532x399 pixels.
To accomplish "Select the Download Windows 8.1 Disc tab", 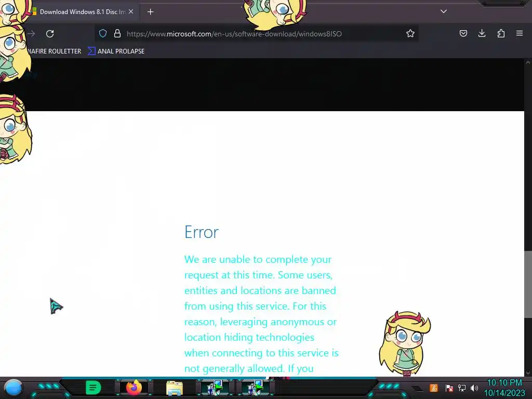I will (83, 12).
